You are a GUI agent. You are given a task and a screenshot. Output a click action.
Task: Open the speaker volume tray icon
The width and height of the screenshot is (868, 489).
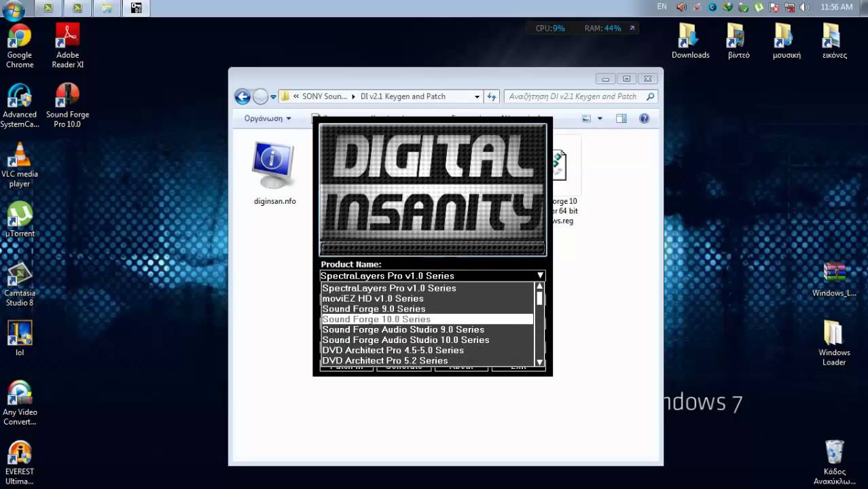(x=806, y=7)
